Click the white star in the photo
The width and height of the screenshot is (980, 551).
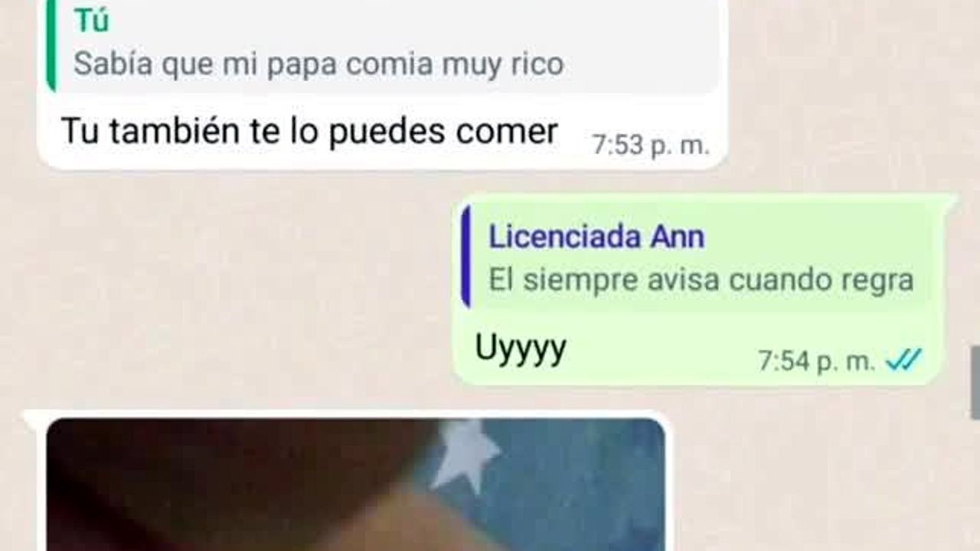coord(466,454)
